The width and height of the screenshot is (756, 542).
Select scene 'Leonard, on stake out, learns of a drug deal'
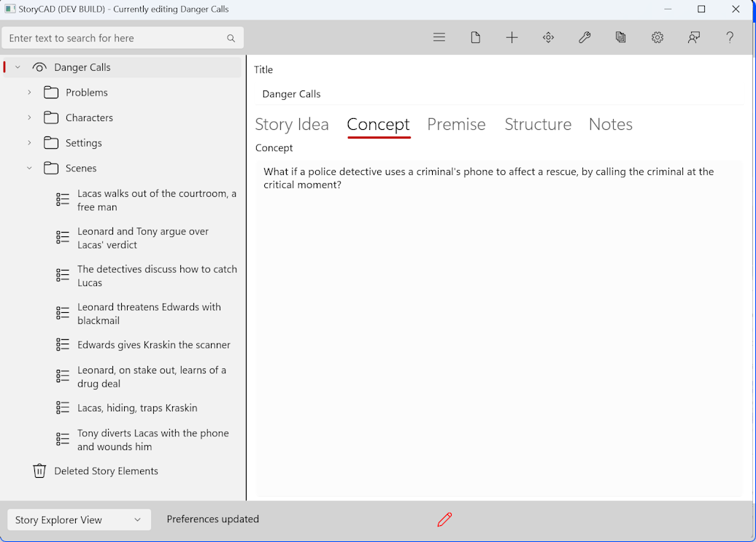(x=151, y=376)
